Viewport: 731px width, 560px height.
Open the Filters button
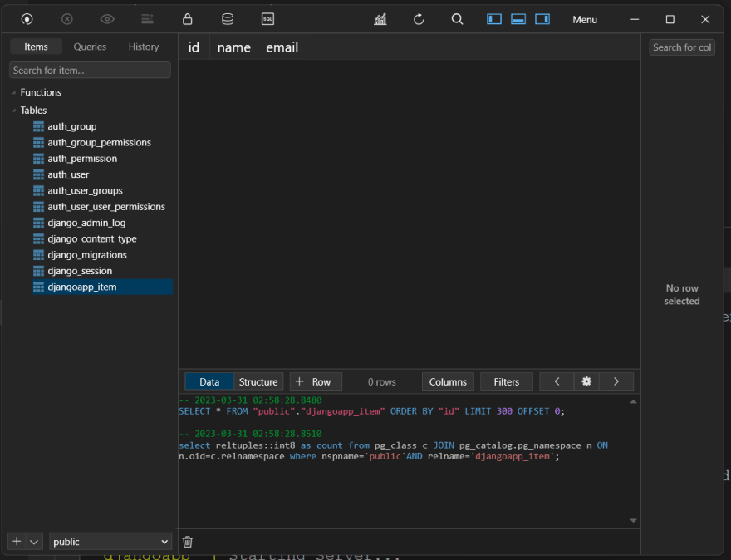(506, 381)
